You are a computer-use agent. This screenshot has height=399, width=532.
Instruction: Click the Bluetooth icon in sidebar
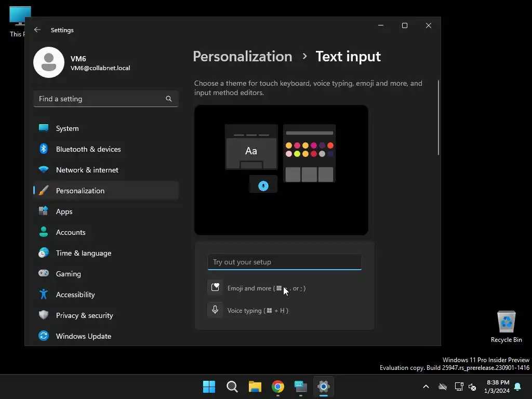(x=44, y=149)
